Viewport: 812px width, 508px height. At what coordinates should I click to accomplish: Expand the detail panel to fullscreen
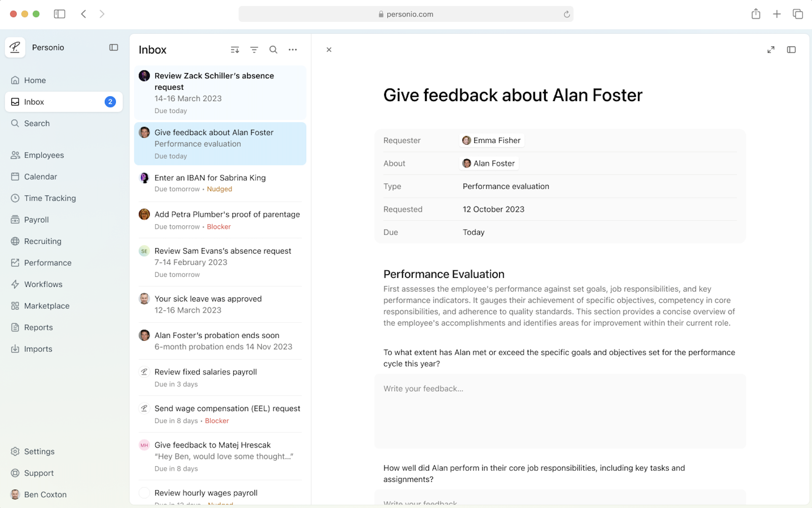(x=771, y=50)
